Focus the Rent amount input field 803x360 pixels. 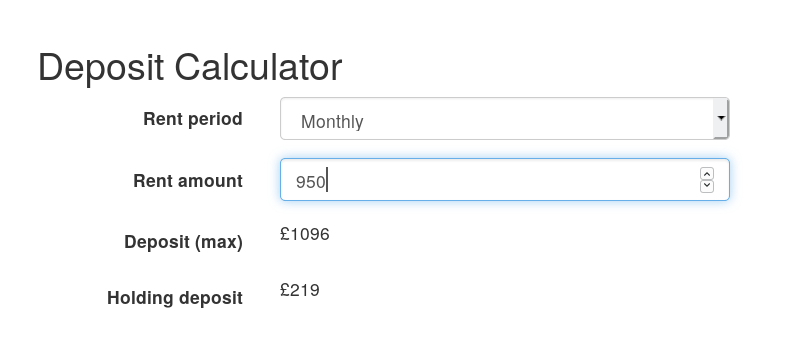point(504,179)
